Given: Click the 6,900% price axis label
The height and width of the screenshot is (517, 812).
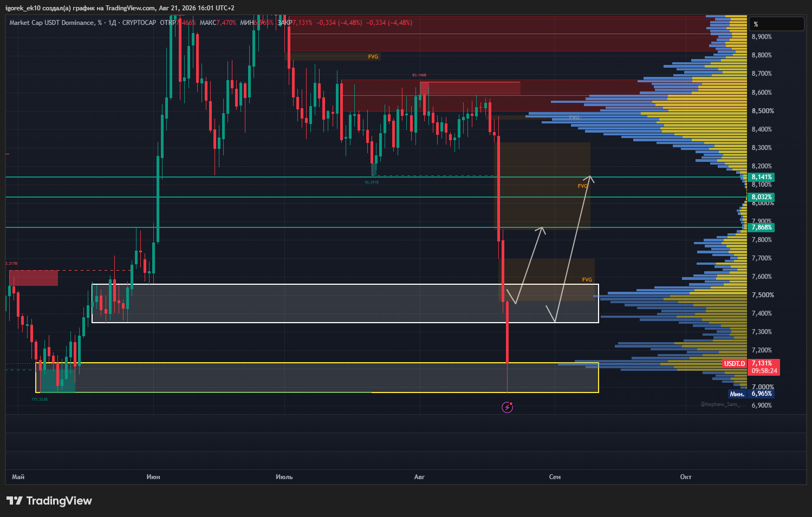Looking at the screenshot, I should pyautogui.click(x=762, y=405).
